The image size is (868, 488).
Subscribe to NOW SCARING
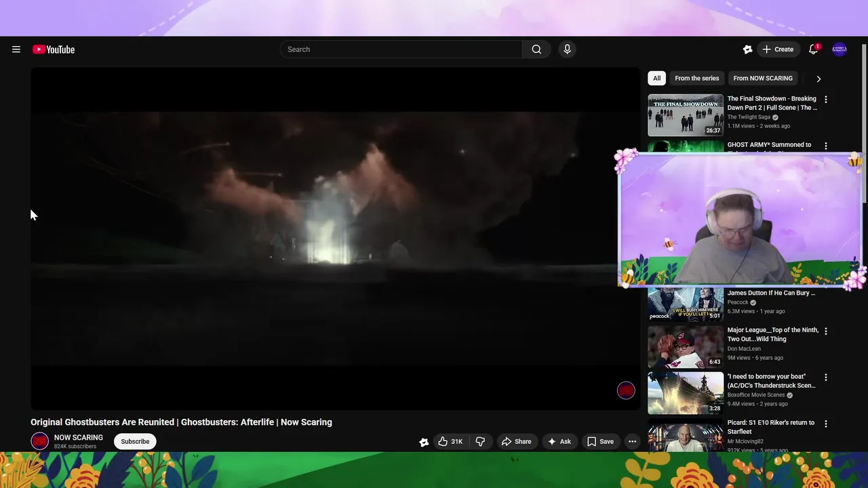(135, 441)
